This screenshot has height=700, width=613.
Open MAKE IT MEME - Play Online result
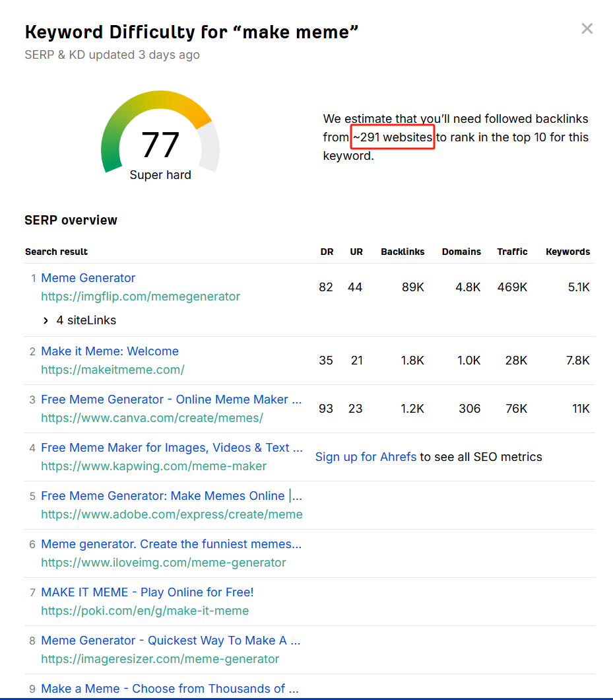(x=147, y=592)
